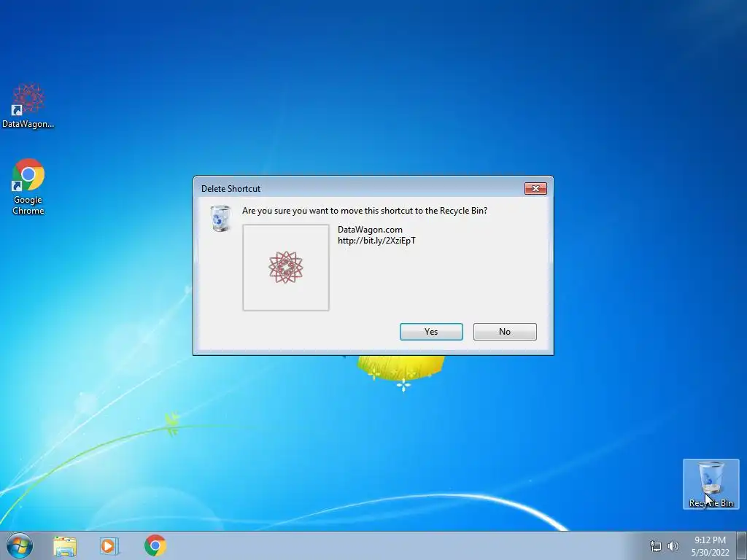This screenshot has height=560, width=747.
Task: Open the Windows Start menu
Action: tap(19, 545)
